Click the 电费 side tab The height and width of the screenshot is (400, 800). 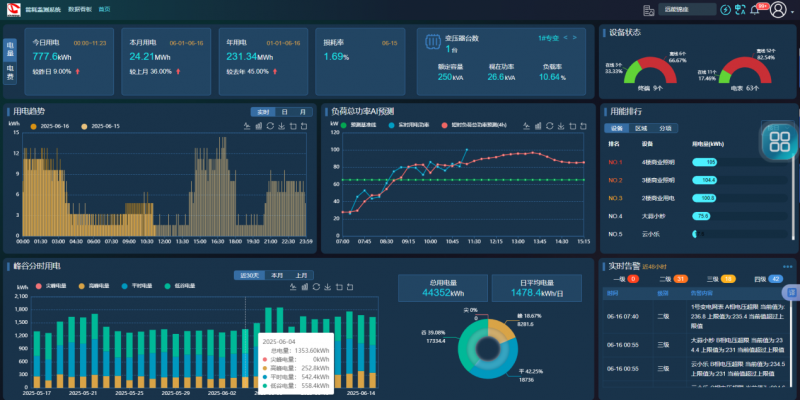point(10,76)
